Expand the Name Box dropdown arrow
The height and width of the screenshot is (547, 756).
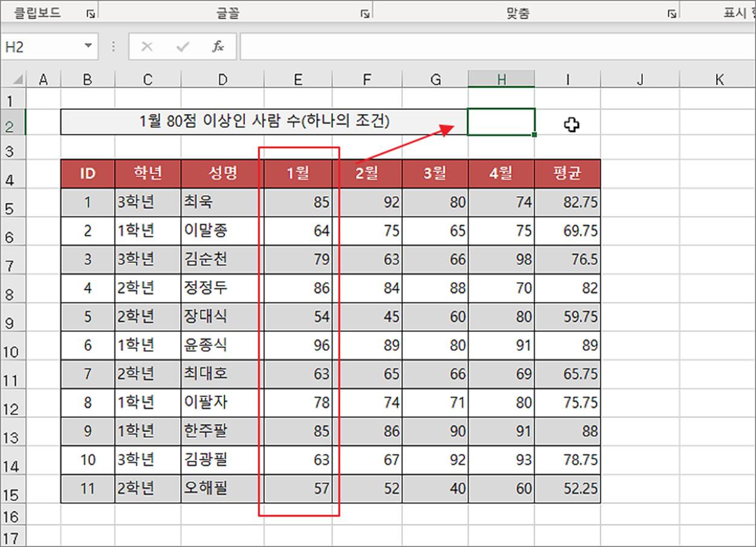point(88,46)
